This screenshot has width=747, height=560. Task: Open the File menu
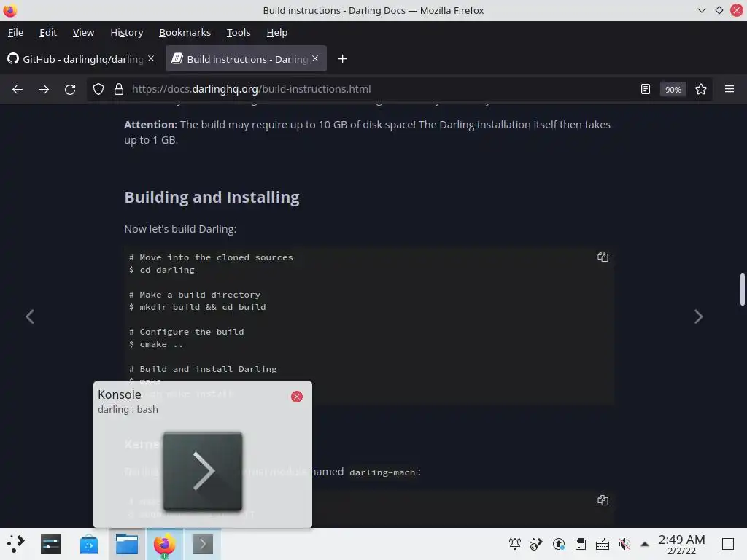[x=16, y=32]
